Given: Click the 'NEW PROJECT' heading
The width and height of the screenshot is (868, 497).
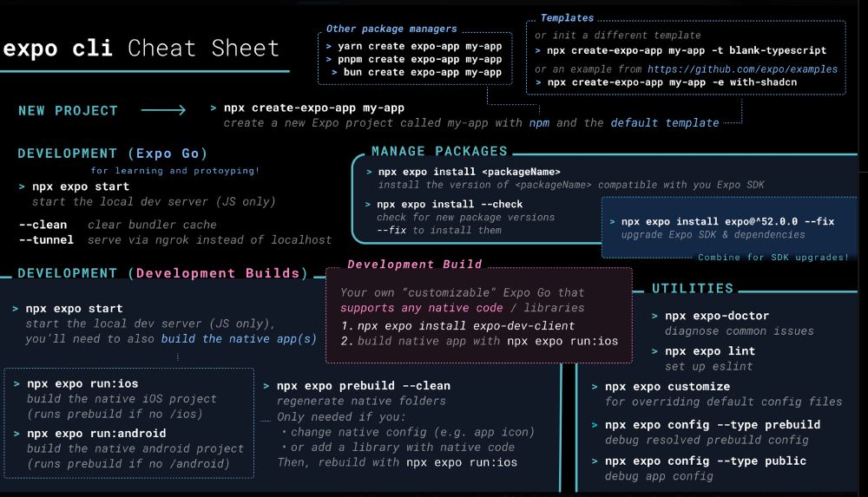Looking at the screenshot, I should click(x=68, y=111).
